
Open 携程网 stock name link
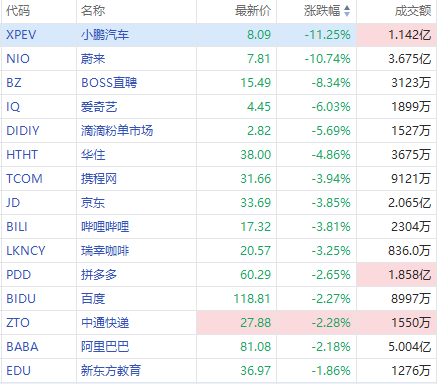pos(99,179)
